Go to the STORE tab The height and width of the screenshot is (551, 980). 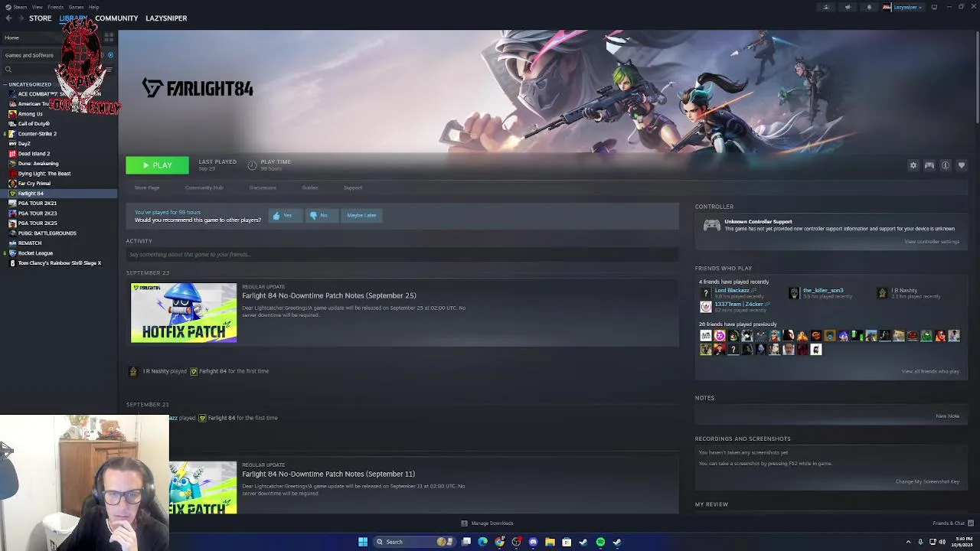point(40,18)
